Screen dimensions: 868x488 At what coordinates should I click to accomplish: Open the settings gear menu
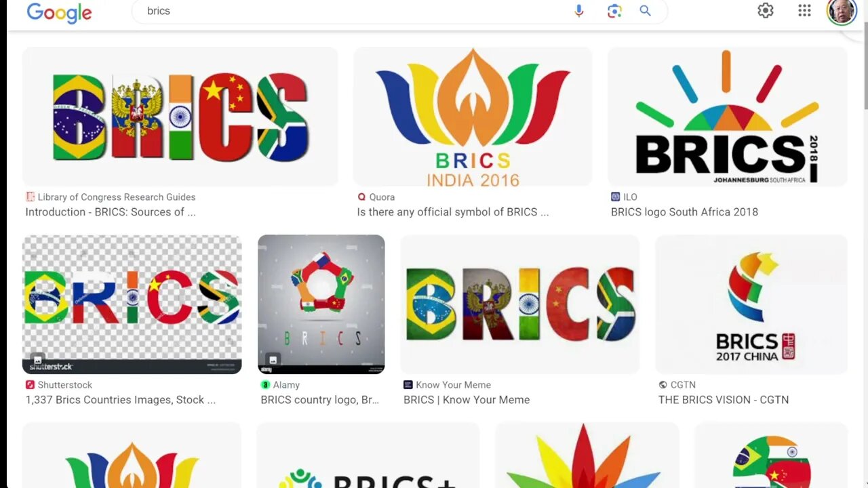(766, 11)
